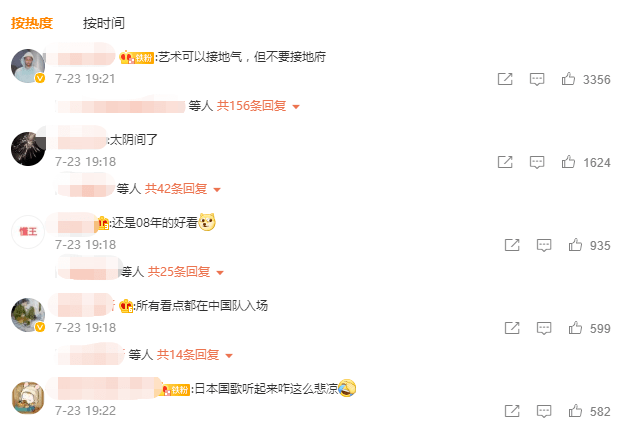617x430 pixels.
Task: Reply to the 太阴间了 comment
Action: coord(537,162)
